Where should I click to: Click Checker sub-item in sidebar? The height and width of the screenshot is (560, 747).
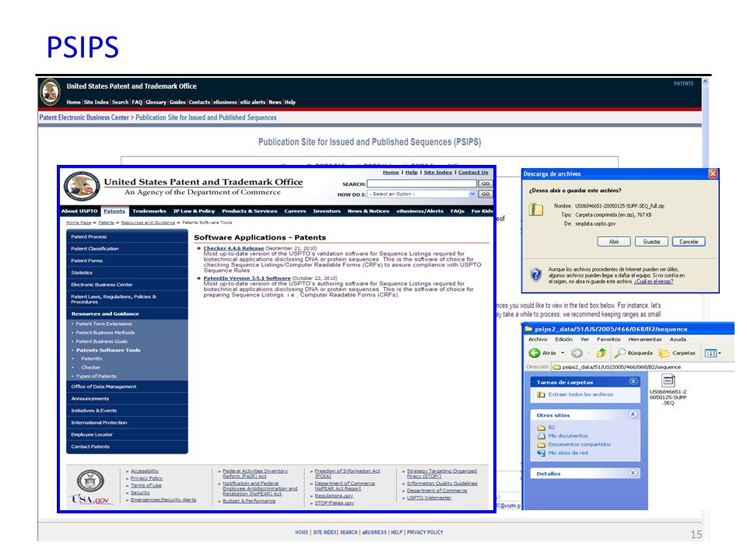(x=90, y=367)
